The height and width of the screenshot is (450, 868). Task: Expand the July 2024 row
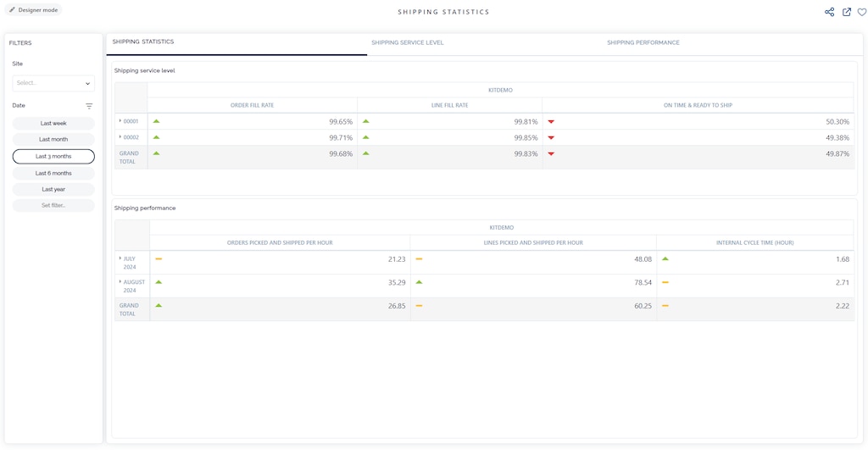point(120,258)
